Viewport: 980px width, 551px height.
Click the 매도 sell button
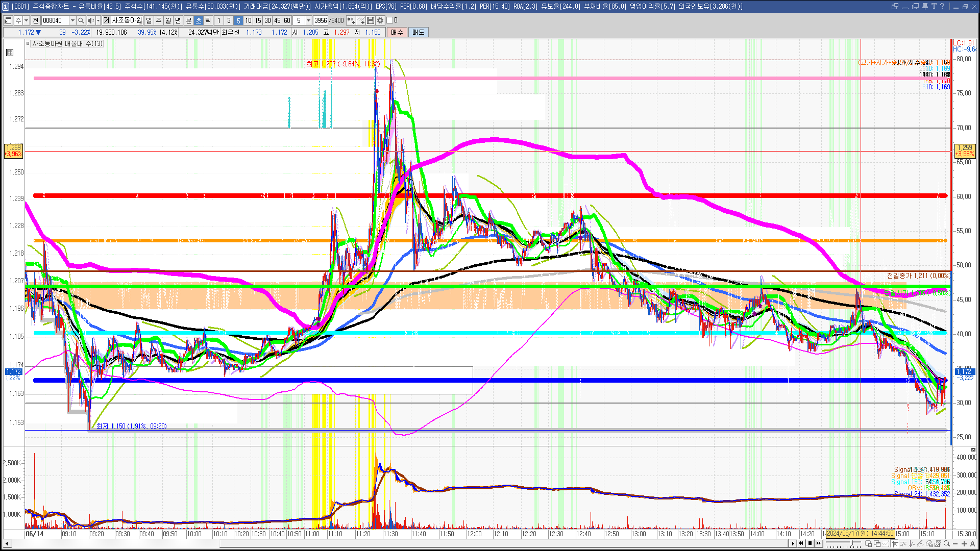coord(418,32)
